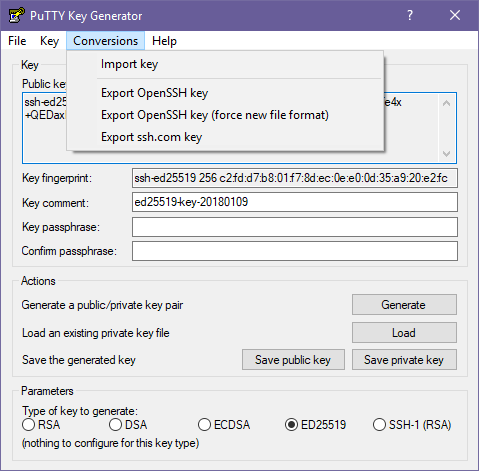Click the title bar question mark help icon
This screenshot has height=471, width=479.
coord(410,15)
